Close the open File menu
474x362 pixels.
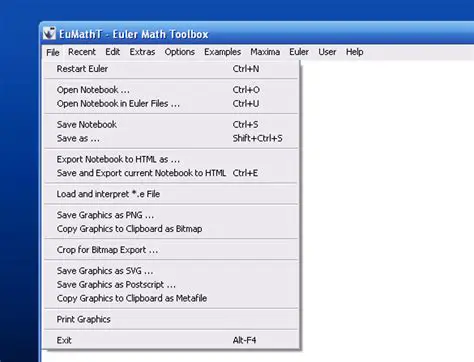pos(53,52)
